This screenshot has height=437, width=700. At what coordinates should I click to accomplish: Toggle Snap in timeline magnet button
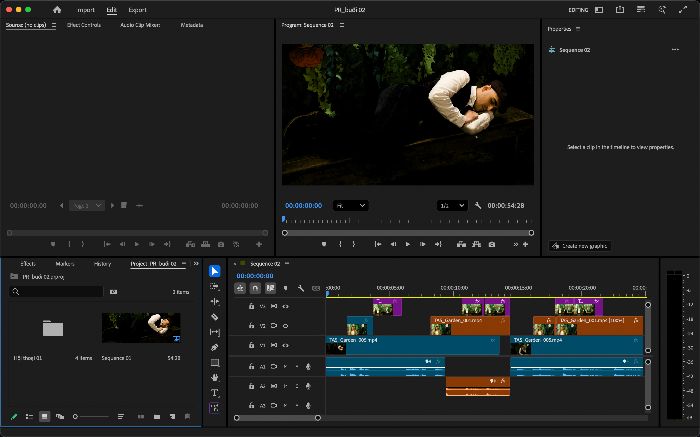(x=255, y=288)
